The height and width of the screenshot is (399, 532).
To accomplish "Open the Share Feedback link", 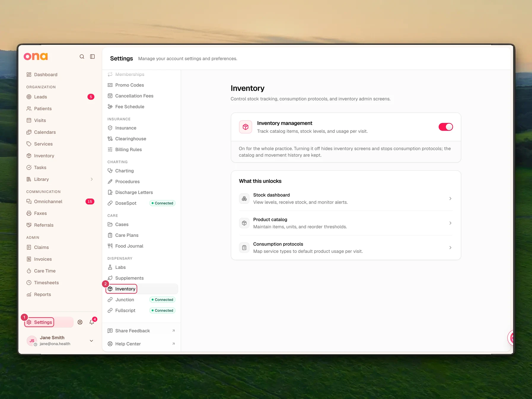I will (141, 331).
